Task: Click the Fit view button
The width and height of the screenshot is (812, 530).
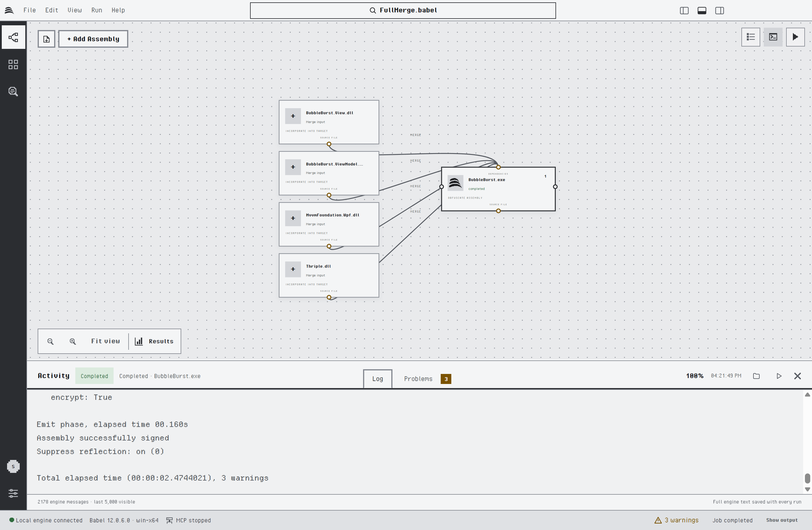Action: click(x=105, y=342)
